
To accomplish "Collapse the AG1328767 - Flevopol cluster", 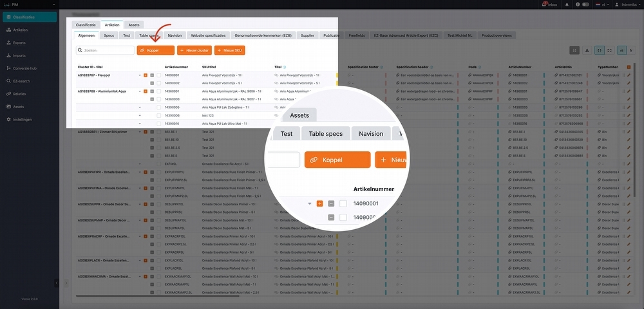I will pyautogui.click(x=140, y=75).
